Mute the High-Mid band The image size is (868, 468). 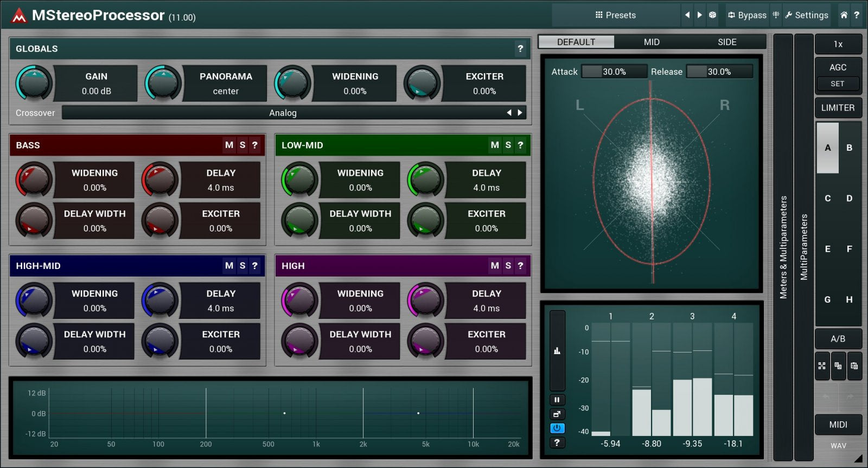point(229,266)
